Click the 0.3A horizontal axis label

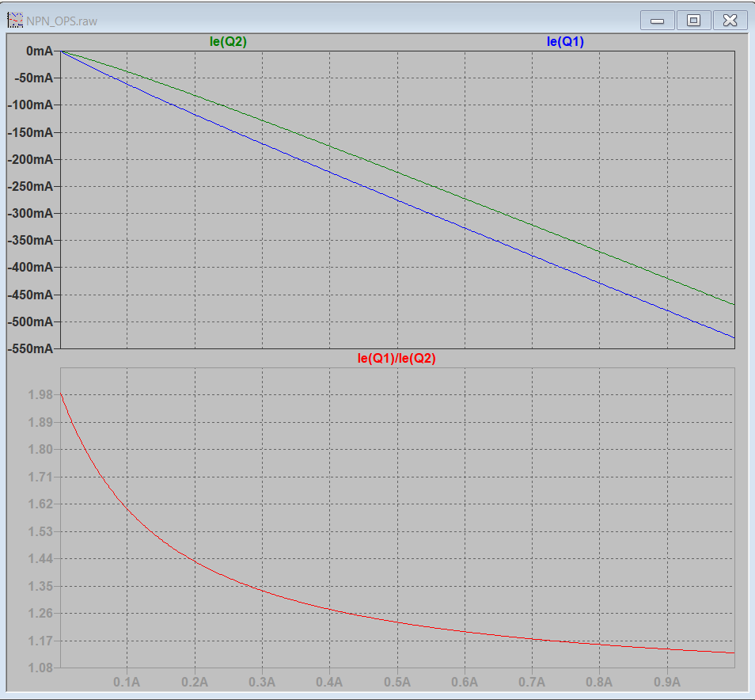click(x=262, y=682)
